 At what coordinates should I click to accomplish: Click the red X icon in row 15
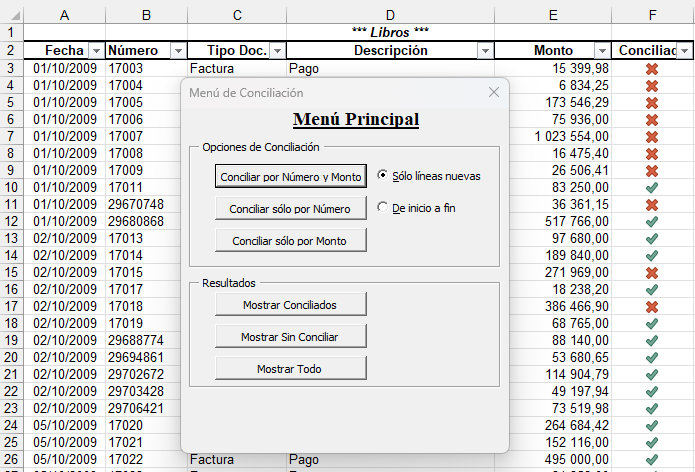coord(652,273)
